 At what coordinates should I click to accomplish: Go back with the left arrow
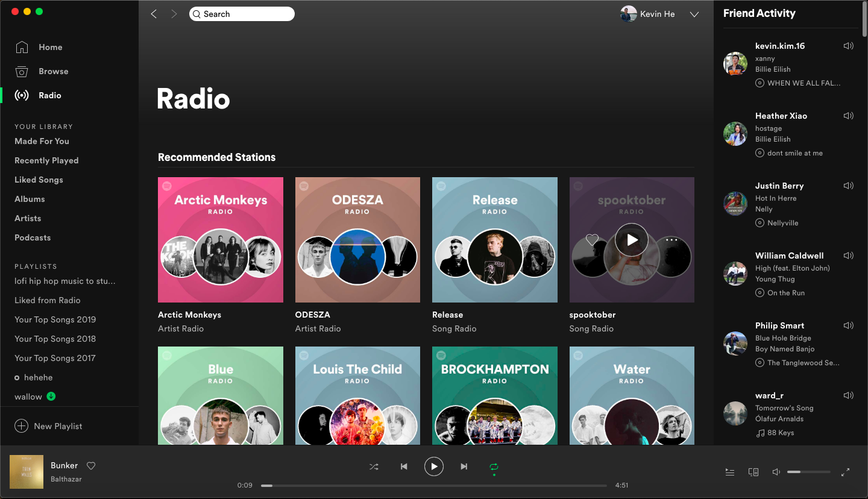pos(154,14)
